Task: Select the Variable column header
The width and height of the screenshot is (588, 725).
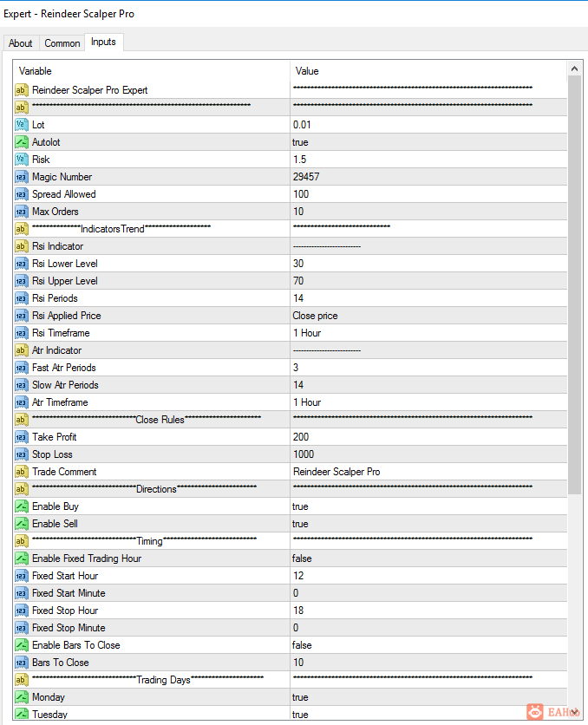Action: (x=152, y=71)
